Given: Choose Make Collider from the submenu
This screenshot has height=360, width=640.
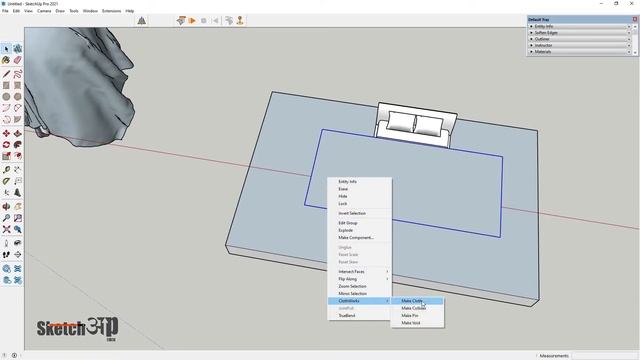Looking at the screenshot, I should [x=417, y=308].
